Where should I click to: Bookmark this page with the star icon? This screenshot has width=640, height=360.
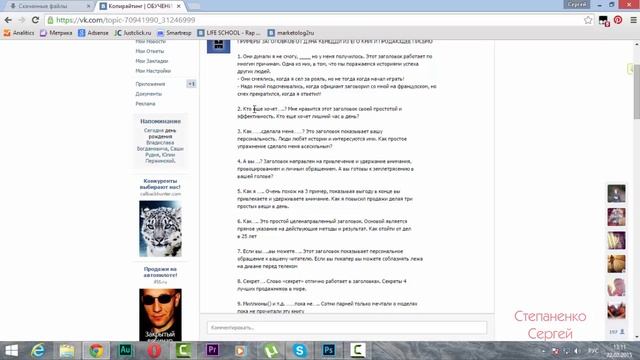tap(588, 20)
